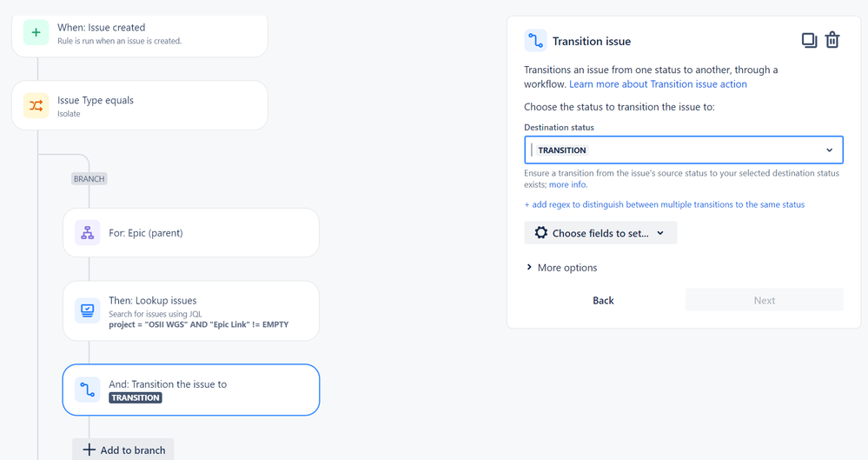Click the orange shuffle Issue Type condition icon
Screen dimensions: 868x460
point(36,105)
